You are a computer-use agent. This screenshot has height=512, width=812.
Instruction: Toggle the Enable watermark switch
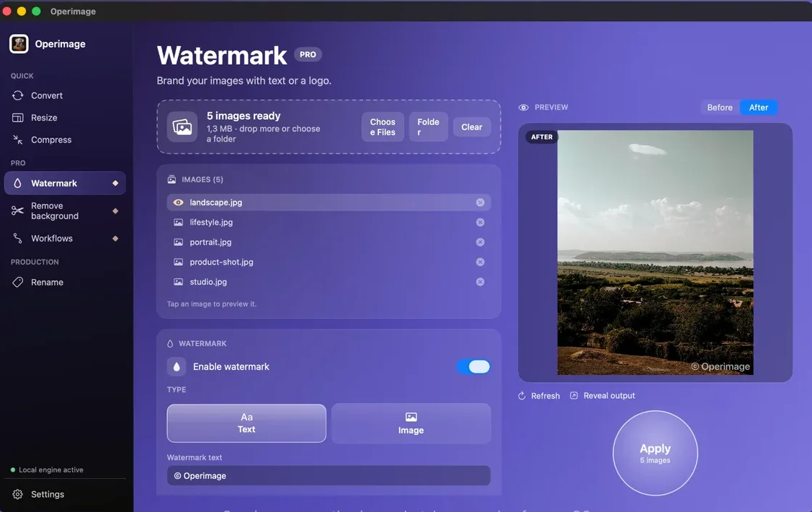click(x=473, y=367)
